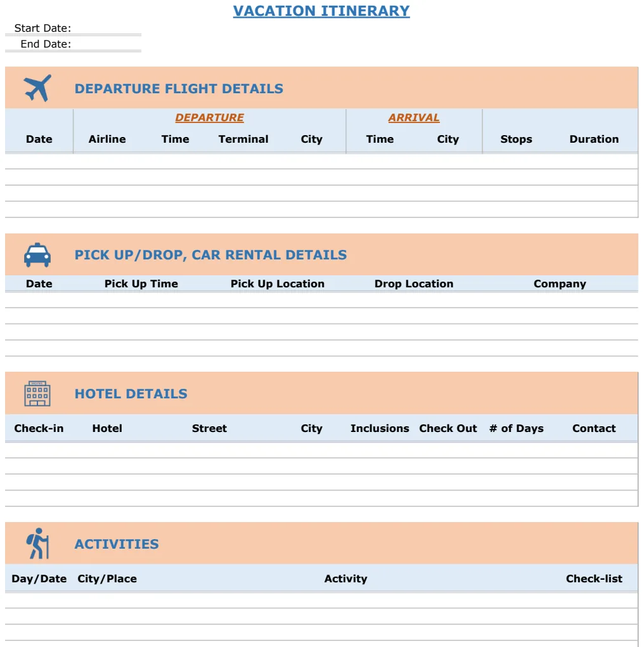Image resolution: width=644 pixels, height=647 pixels.
Task: Select the Airline column header
Action: (107, 139)
